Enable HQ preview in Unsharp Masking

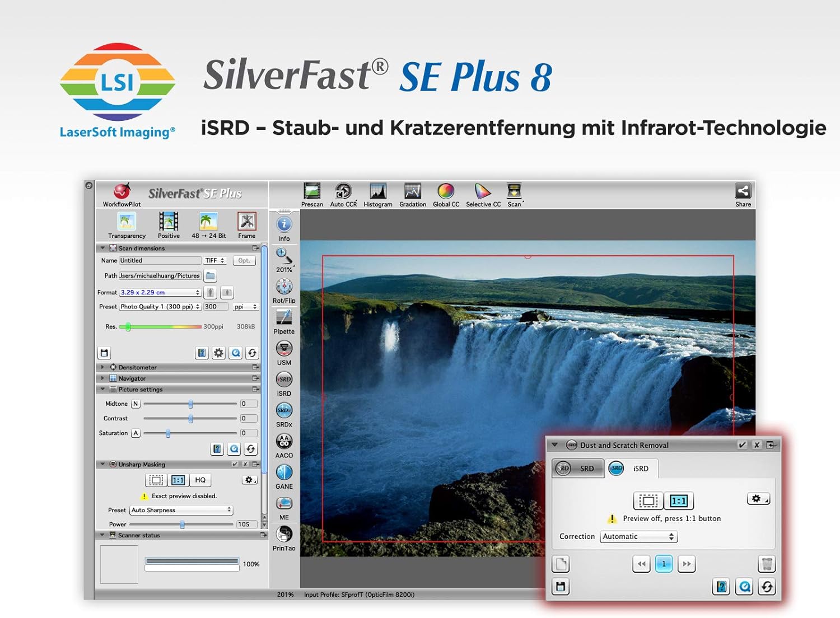(200, 480)
